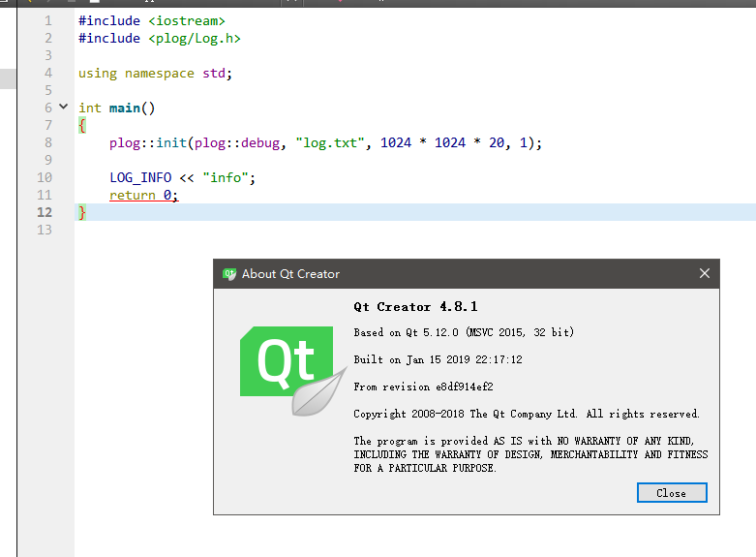Click on '#include <plog/Log.h>' line
The width and height of the screenshot is (756, 557).
[x=160, y=39]
